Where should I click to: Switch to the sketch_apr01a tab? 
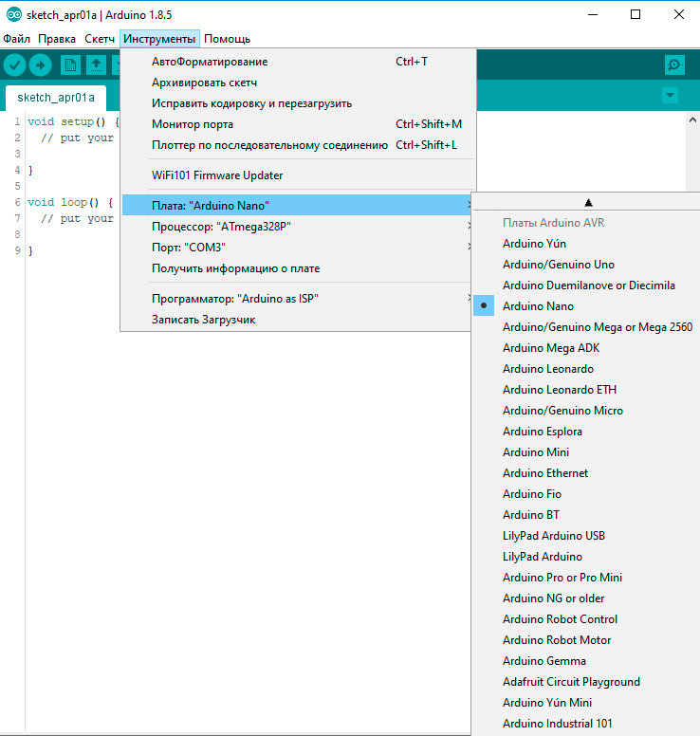pyautogui.click(x=56, y=98)
